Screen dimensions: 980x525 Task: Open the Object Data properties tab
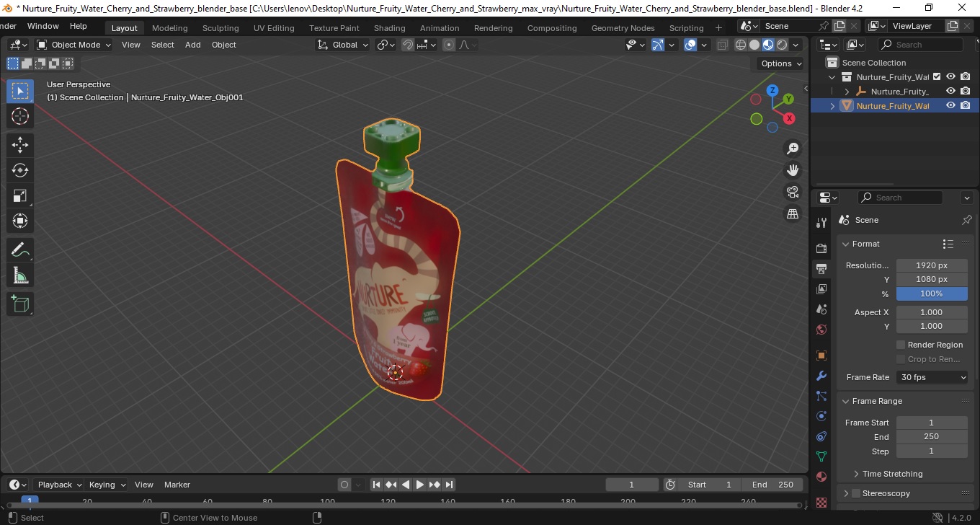(821, 456)
